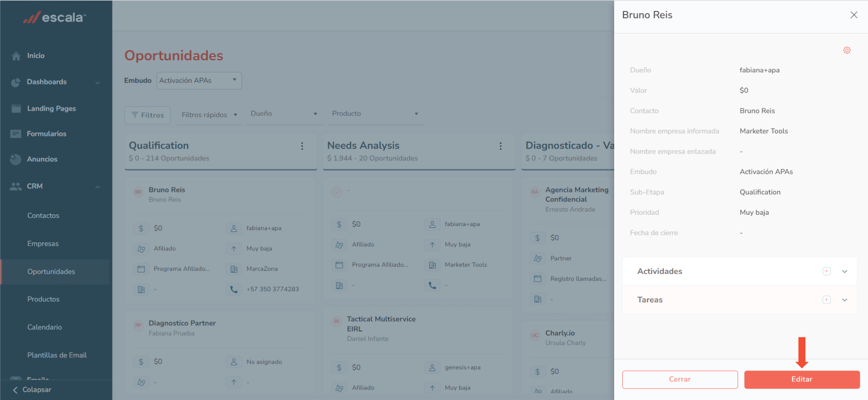Open the Producto filter dropdown
Image resolution: width=868 pixels, height=400 pixels.
pyautogui.click(x=375, y=114)
